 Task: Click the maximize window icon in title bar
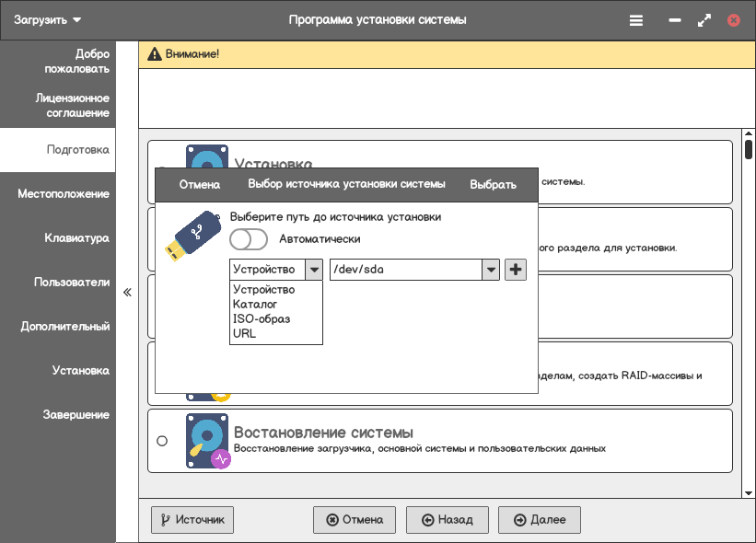click(x=704, y=19)
